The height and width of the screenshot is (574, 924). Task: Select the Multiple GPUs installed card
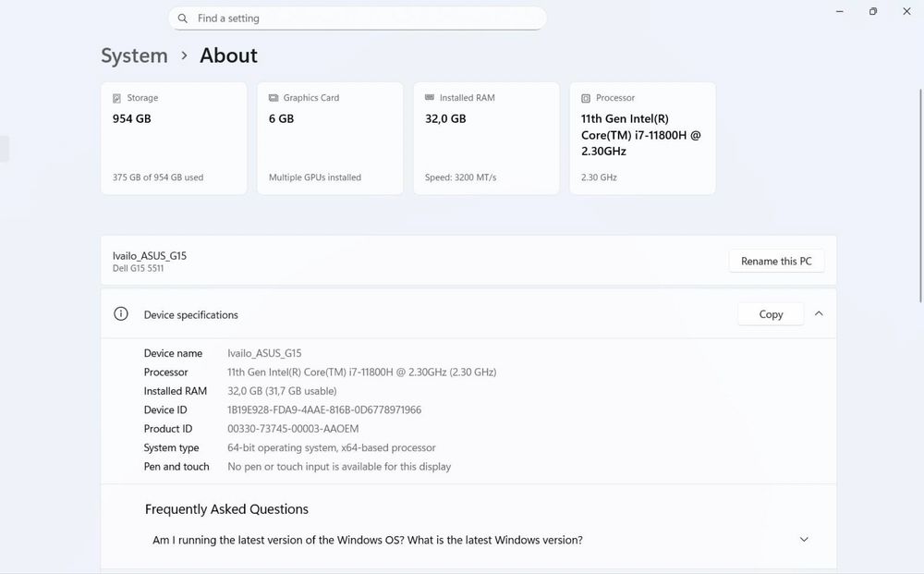(330, 139)
